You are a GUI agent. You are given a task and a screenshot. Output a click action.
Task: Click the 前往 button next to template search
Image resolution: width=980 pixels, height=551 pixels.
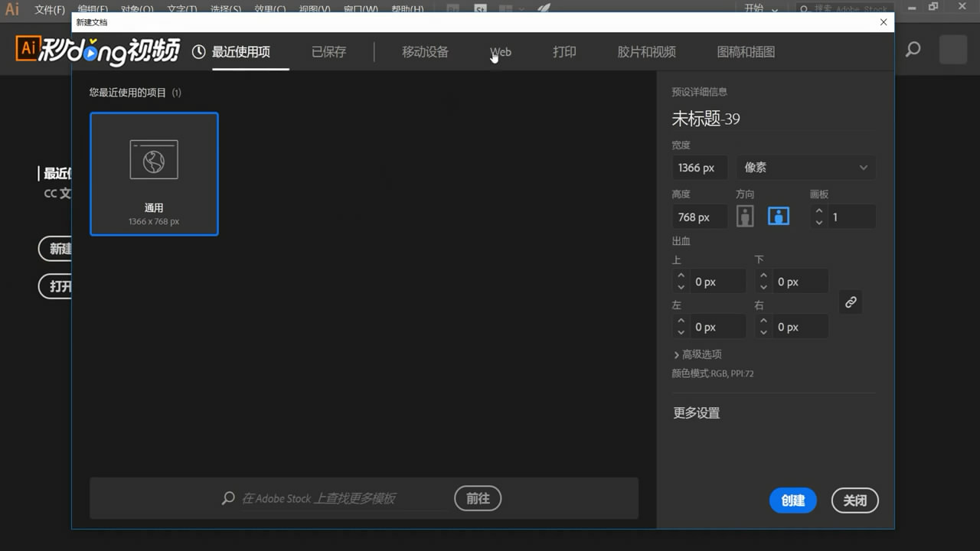(478, 498)
